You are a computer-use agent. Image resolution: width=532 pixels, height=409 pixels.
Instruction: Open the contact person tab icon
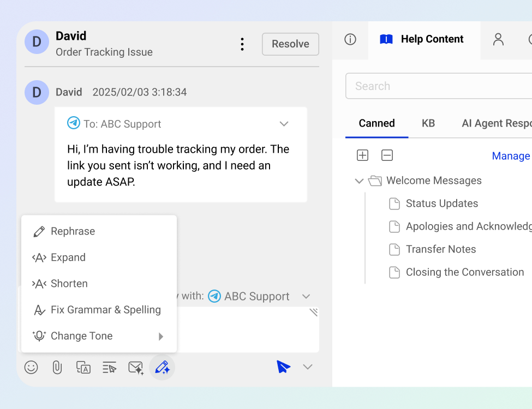(x=498, y=39)
